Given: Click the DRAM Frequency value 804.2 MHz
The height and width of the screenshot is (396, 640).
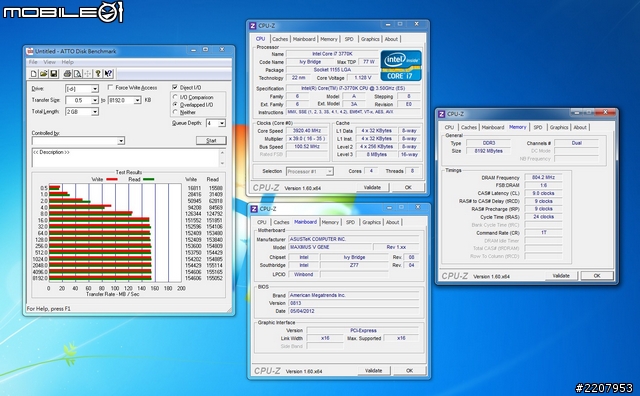Looking at the screenshot, I should tap(543, 178).
